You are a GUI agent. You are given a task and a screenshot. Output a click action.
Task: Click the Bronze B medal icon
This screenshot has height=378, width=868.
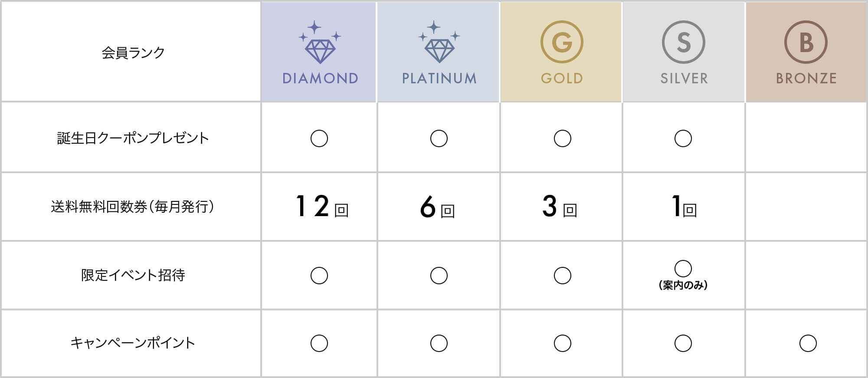(x=806, y=42)
